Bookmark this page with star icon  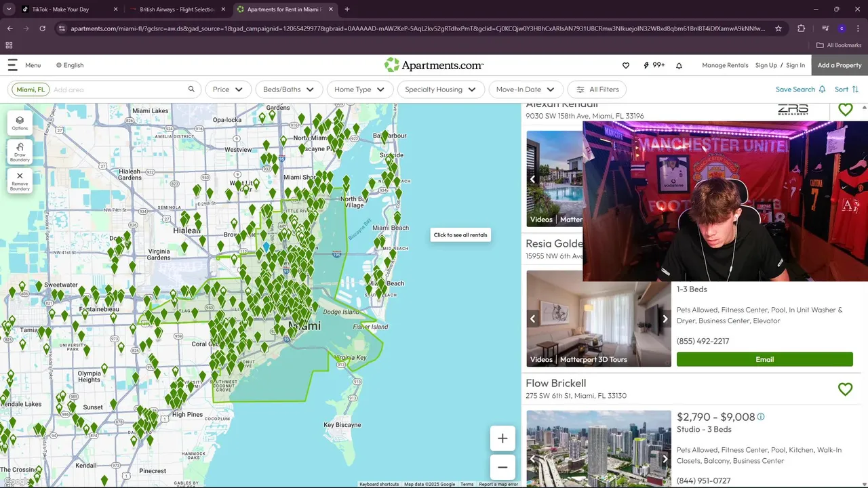pyautogui.click(x=778, y=28)
